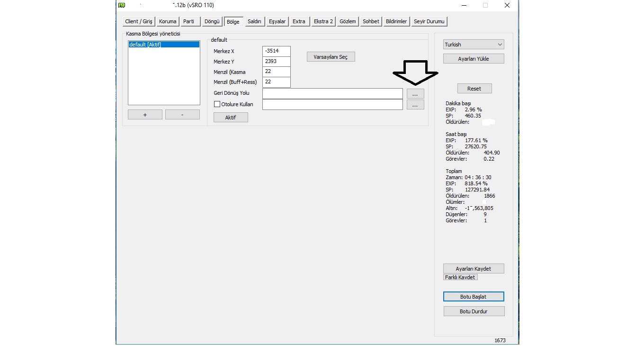Switch to the Sohbet tab
Viewport: 644px width, 346px height.
tap(371, 21)
